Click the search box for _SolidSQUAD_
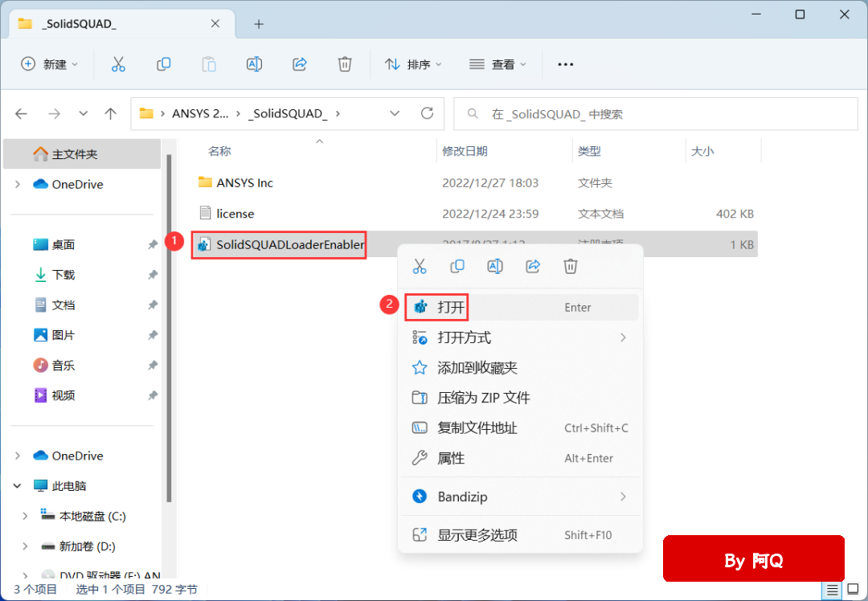Screen dimensions: 868x601 point(655,114)
